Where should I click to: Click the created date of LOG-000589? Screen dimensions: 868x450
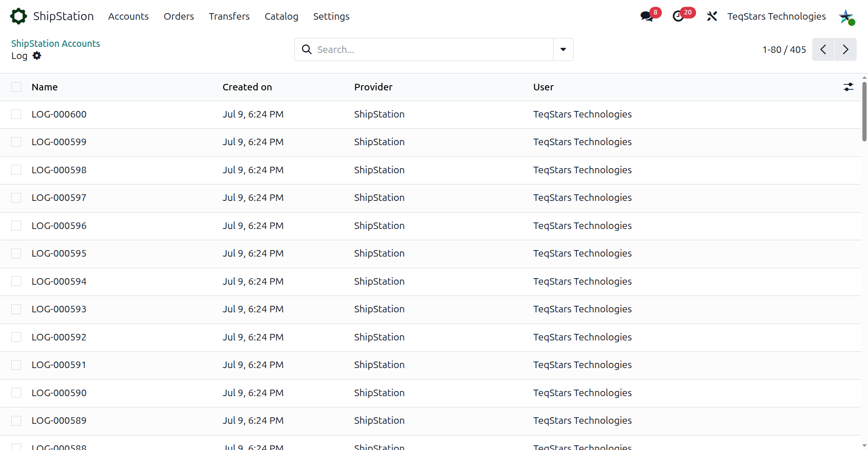click(253, 420)
